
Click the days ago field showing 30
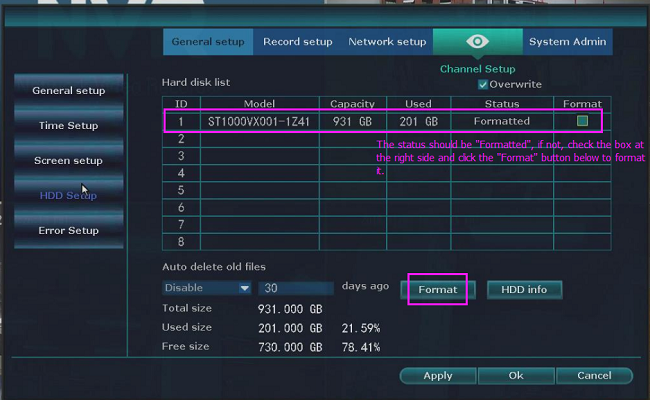(x=296, y=288)
